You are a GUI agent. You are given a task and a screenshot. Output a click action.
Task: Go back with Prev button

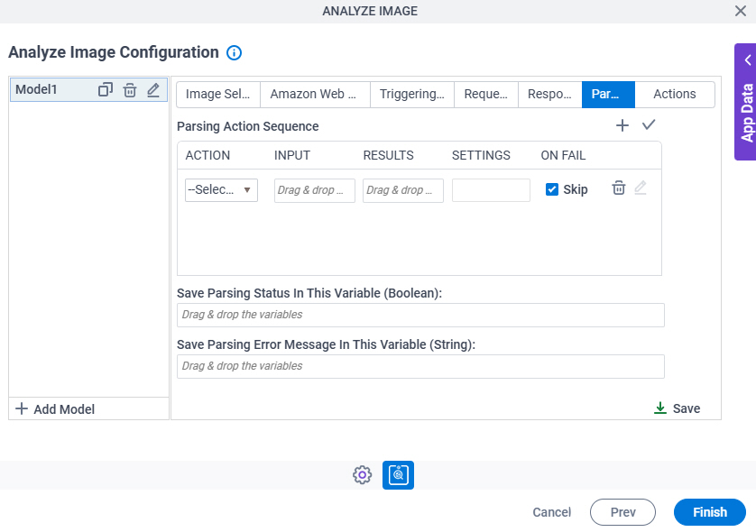pyautogui.click(x=622, y=512)
